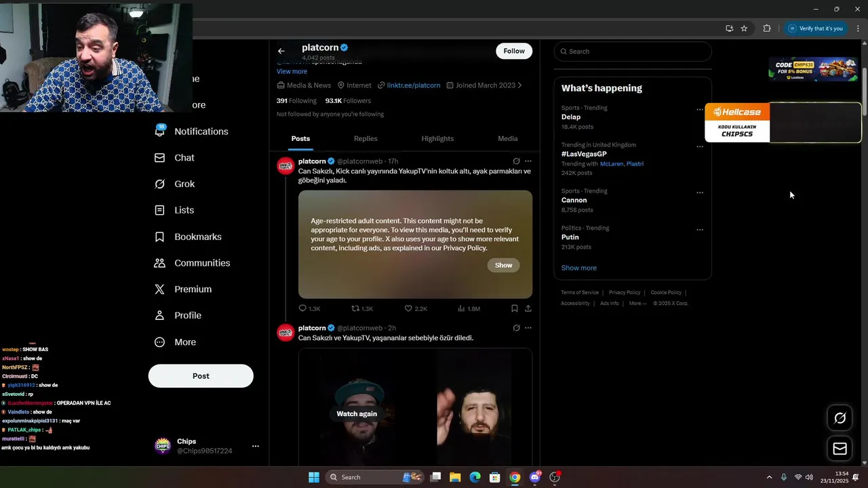Open more options for Delap trend

click(700, 110)
